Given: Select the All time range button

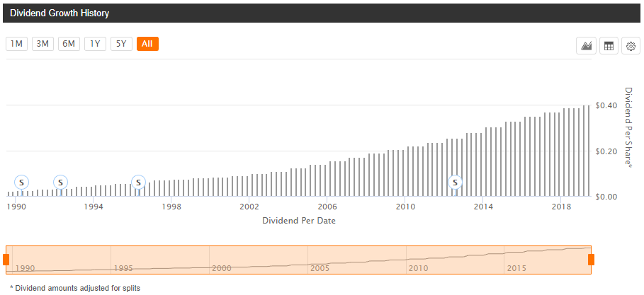Looking at the screenshot, I should 147,44.
